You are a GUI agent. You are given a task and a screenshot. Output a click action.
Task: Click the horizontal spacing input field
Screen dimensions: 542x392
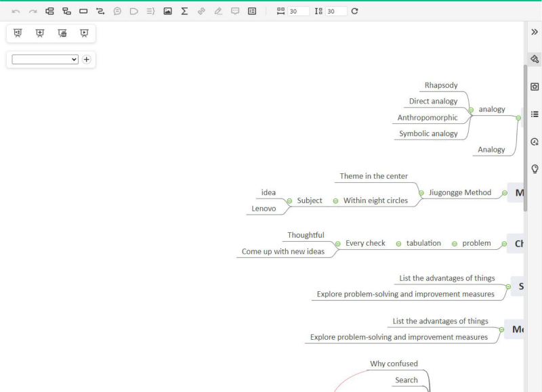tap(297, 12)
